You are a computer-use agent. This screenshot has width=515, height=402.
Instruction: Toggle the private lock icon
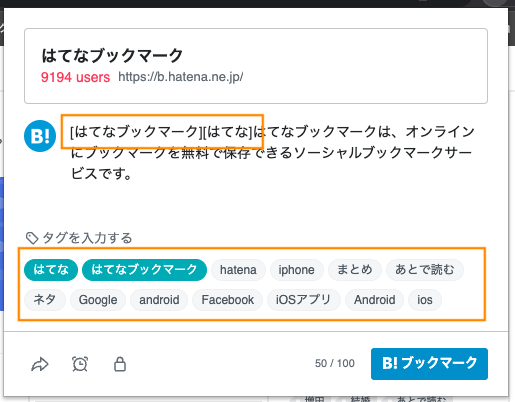(x=120, y=364)
